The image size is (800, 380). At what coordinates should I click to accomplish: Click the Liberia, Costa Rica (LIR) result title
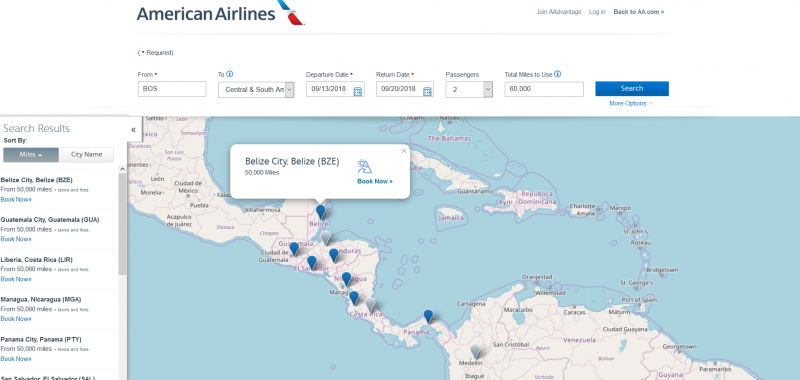tap(38, 260)
